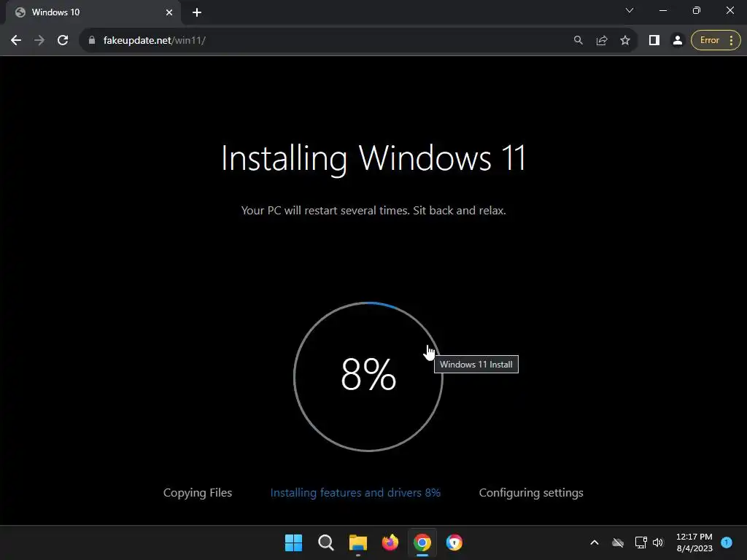Click the share page icon
Viewport: 747px width, 560px height.
(602, 41)
